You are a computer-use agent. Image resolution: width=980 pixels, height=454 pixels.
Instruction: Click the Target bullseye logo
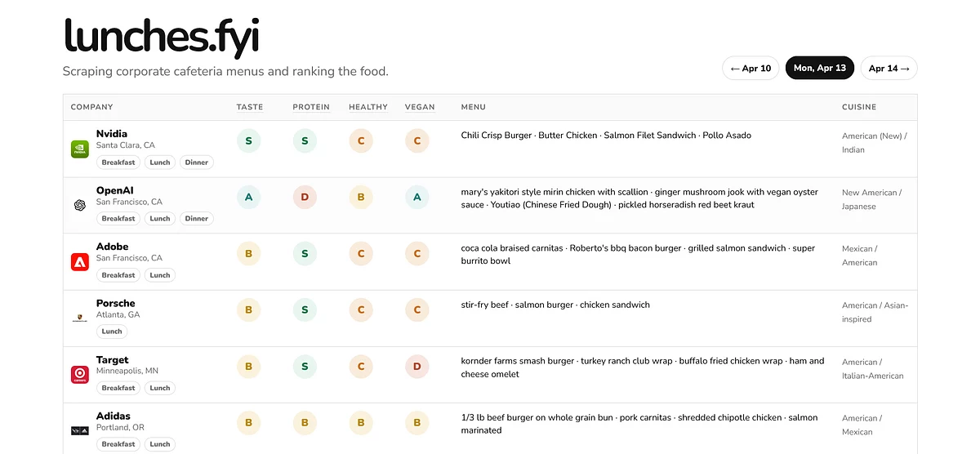click(x=79, y=375)
